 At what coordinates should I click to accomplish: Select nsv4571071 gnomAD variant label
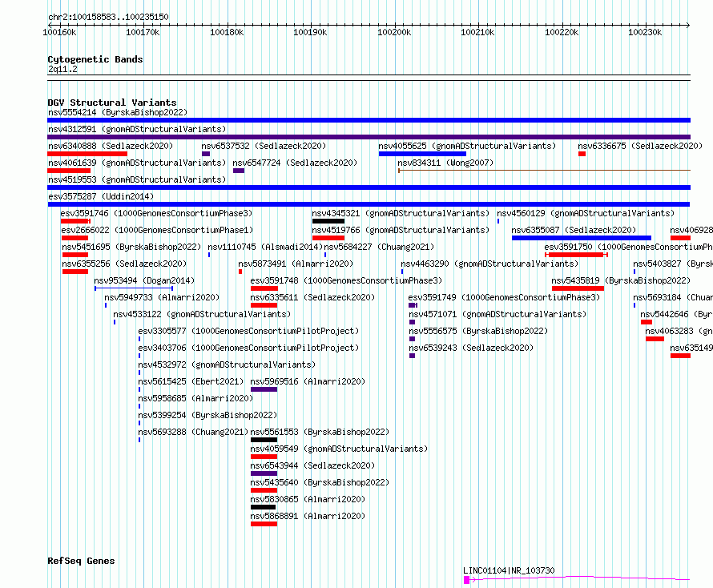coord(497,314)
